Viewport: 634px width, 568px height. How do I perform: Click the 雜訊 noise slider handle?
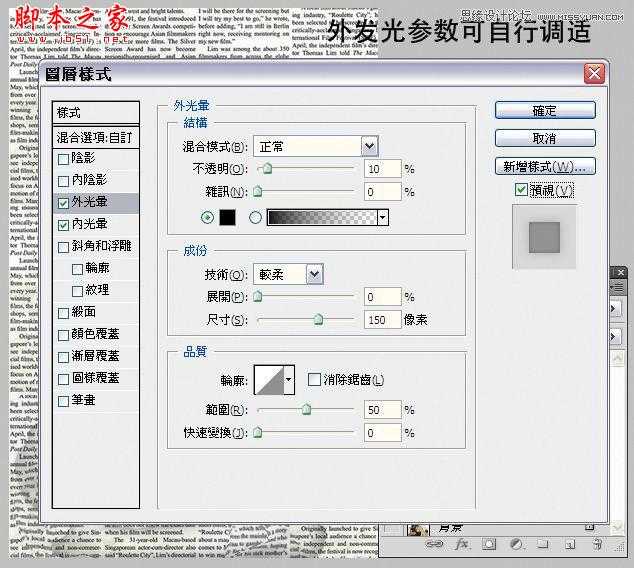(258, 191)
